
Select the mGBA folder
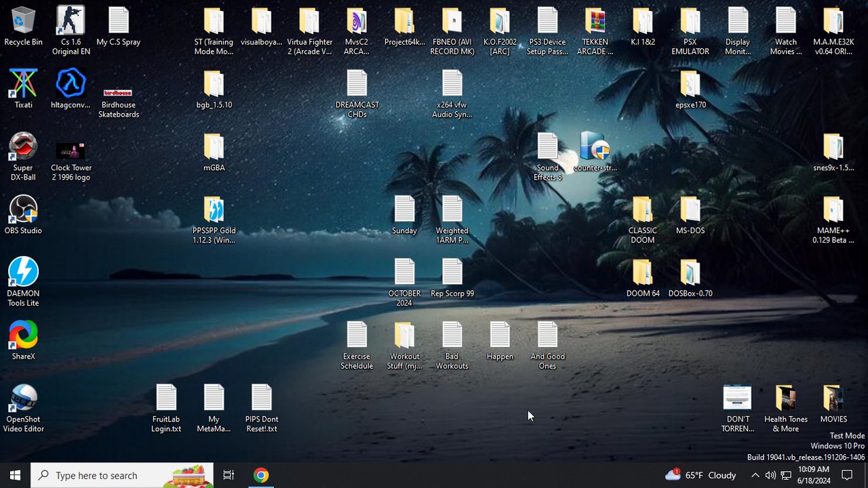click(x=214, y=152)
